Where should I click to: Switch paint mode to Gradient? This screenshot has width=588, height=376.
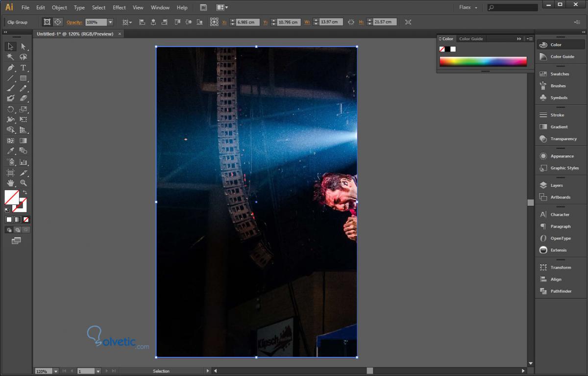pyautogui.click(x=17, y=220)
